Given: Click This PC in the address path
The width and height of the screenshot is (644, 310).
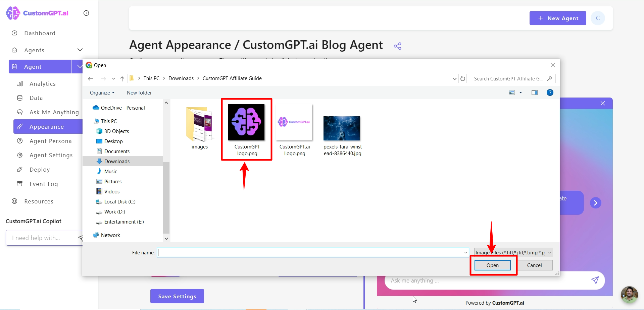Looking at the screenshot, I should (x=151, y=78).
